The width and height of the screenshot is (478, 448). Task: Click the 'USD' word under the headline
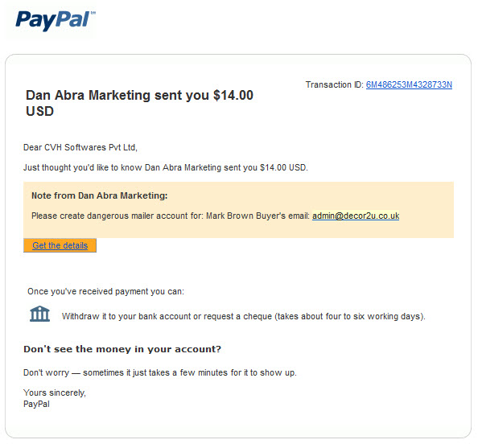pos(39,111)
